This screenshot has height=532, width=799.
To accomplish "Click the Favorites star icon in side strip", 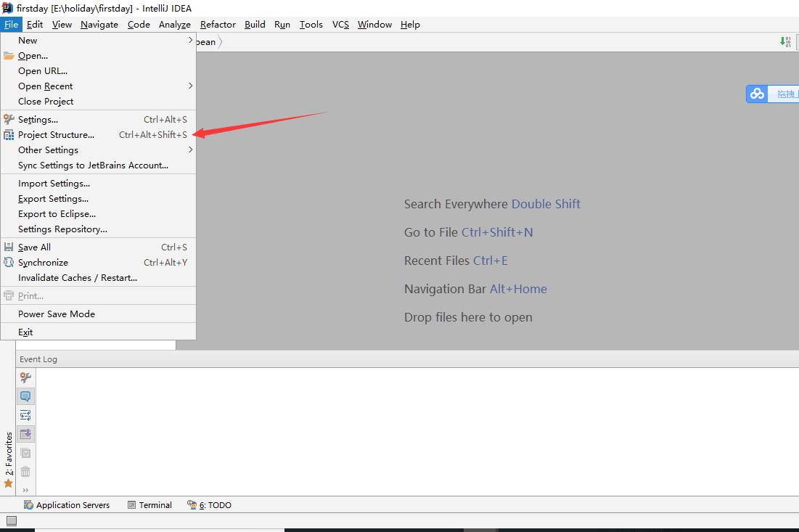I will click(x=8, y=483).
